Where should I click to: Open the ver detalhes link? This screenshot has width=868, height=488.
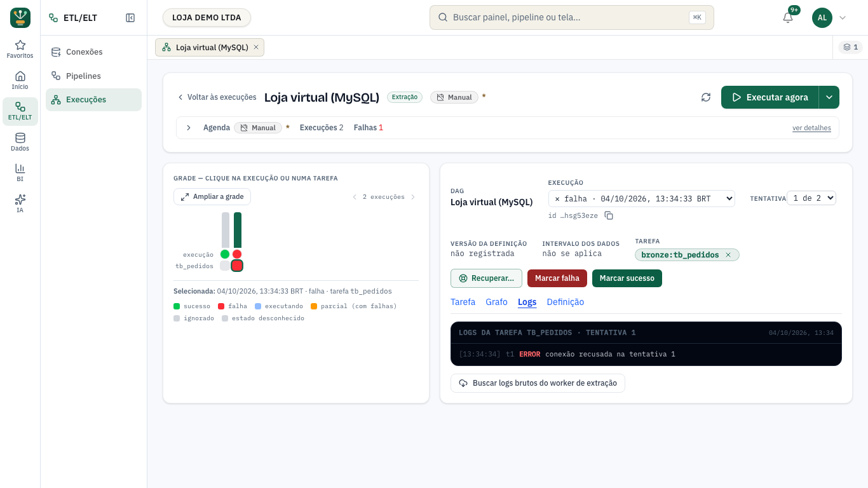click(x=811, y=128)
